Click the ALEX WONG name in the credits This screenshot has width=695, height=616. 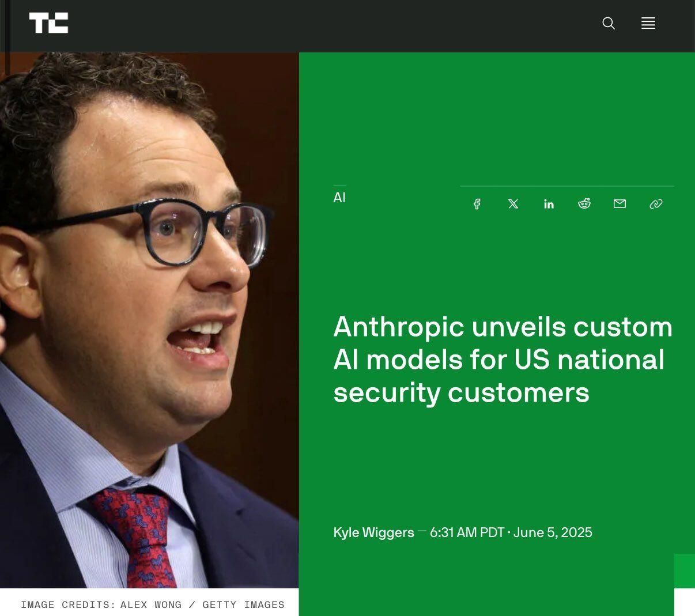[151, 604]
